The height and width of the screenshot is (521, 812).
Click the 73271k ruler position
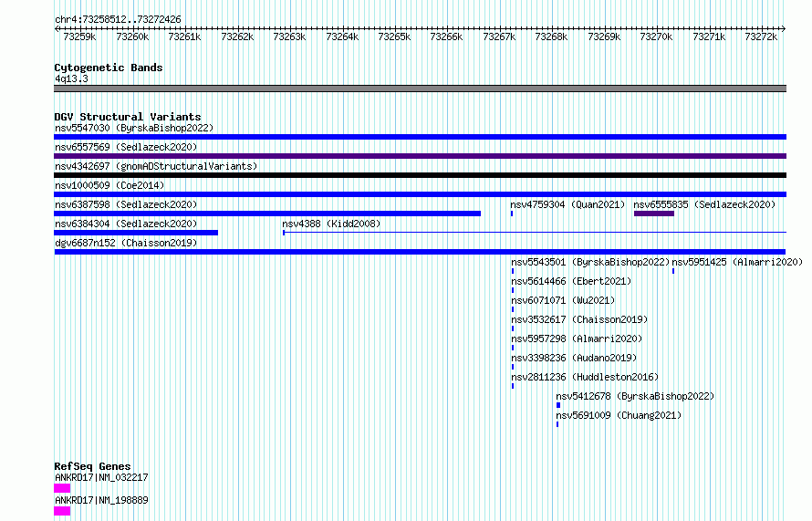click(x=709, y=36)
